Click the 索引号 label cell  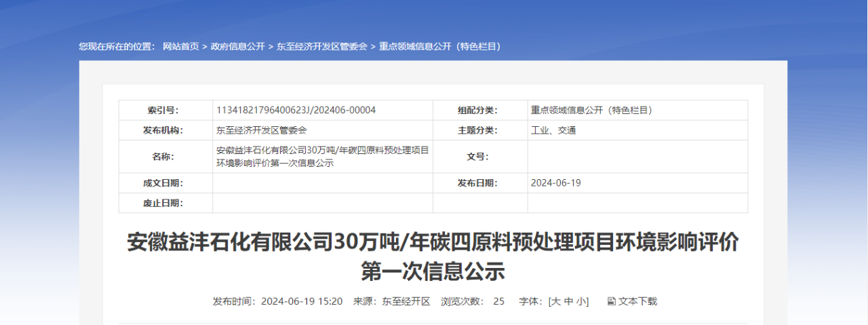tap(166, 111)
